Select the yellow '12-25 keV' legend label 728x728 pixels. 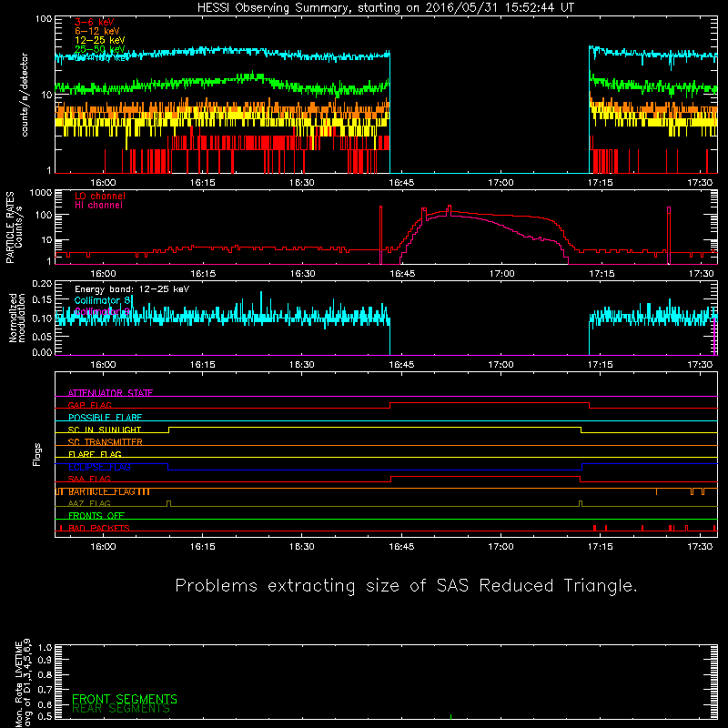[100, 40]
